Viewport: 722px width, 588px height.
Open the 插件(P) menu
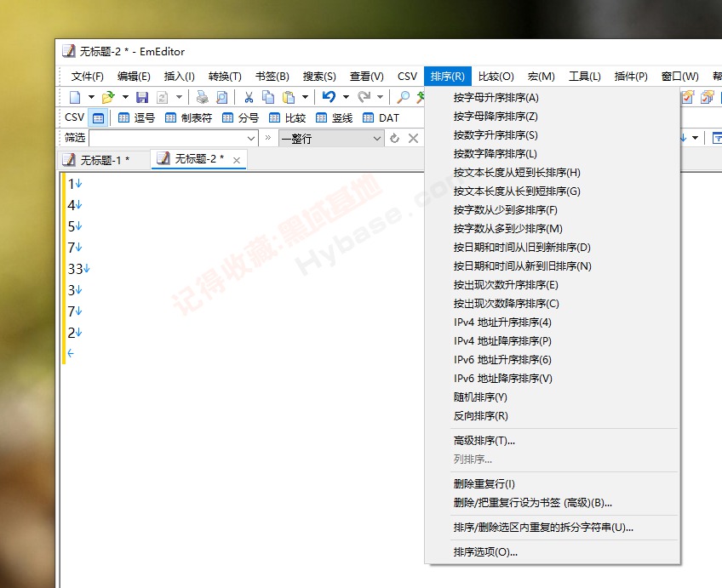(x=631, y=77)
